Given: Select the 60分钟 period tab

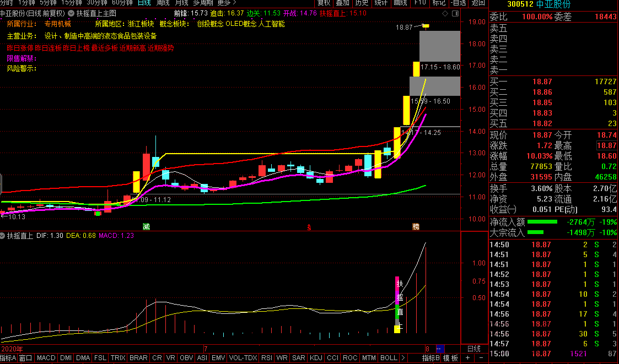Looking at the screenshot, I should pos(122,3).
